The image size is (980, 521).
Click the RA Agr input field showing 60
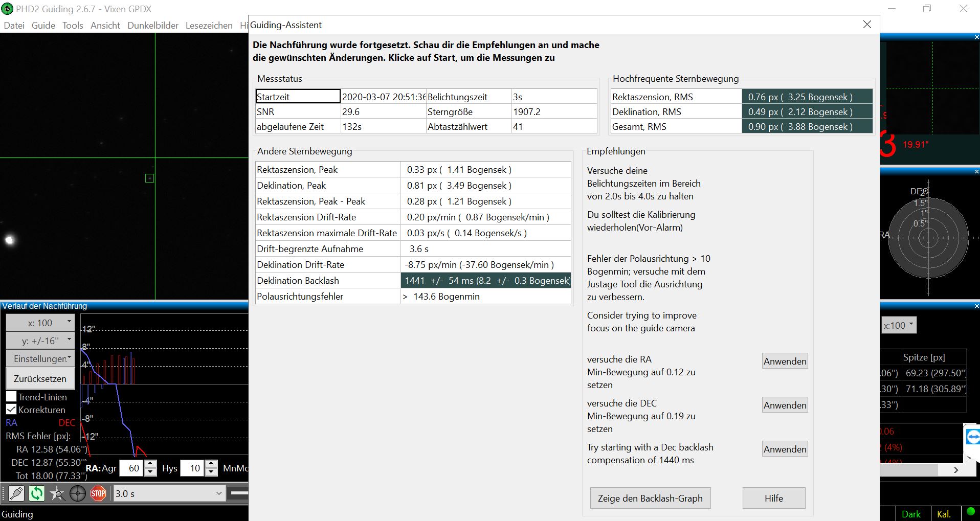pyautogui.click(x=132, y=468)
